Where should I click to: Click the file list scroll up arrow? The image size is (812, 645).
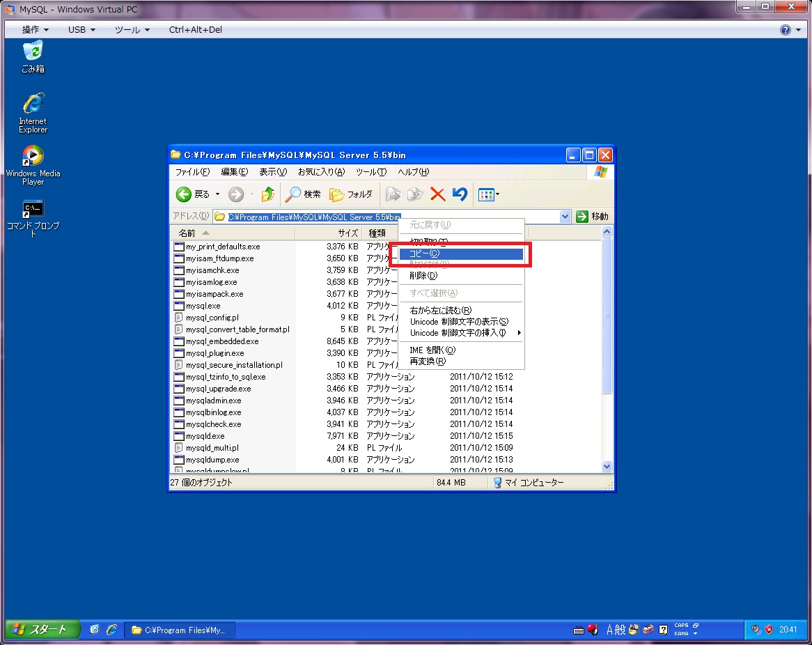[x=607, y=231]
